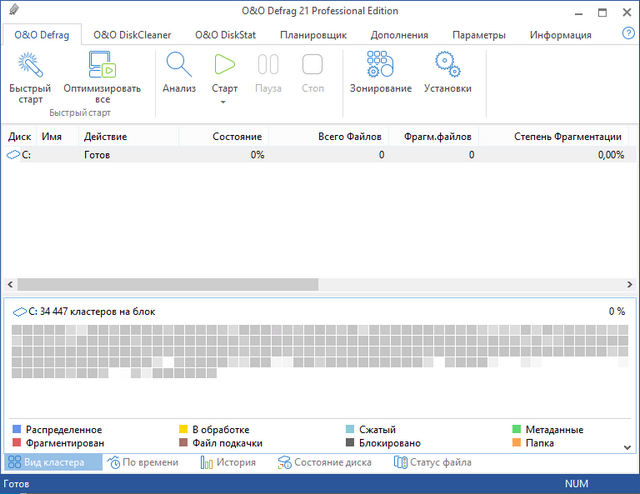Open Зонирование gears icon
The width and height of the screenshot is (640, 494).
[x=380, y=66]
